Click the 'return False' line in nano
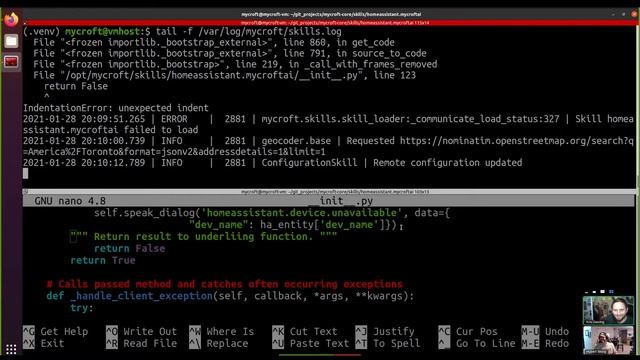The image size is (640, 360). [x=129, y=248]
